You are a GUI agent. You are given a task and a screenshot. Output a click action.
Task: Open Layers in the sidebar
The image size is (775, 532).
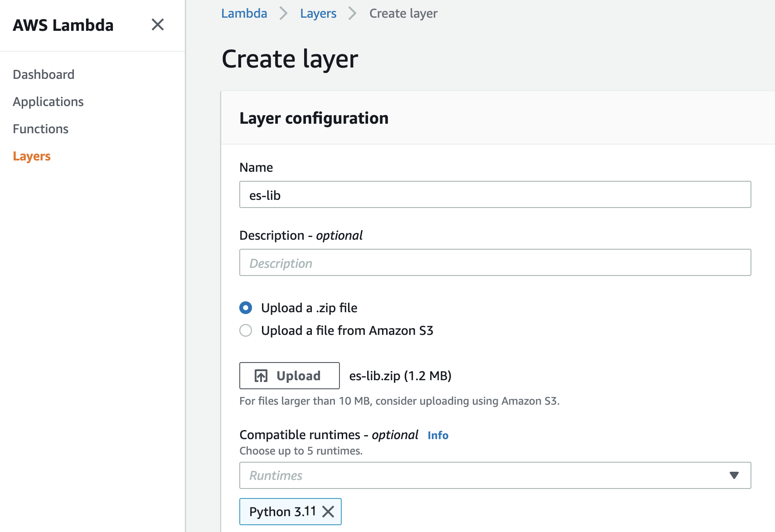tap(32, 156)
